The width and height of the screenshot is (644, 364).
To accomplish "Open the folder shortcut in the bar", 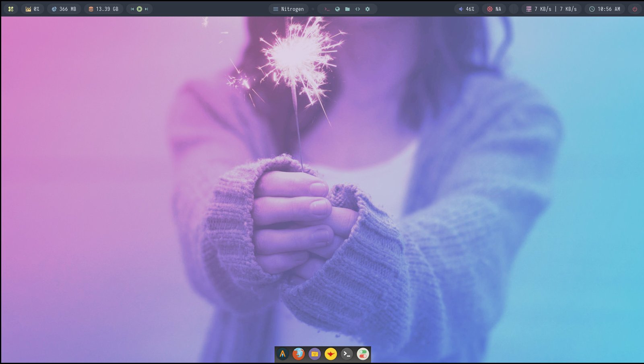I will click(347, 9).
